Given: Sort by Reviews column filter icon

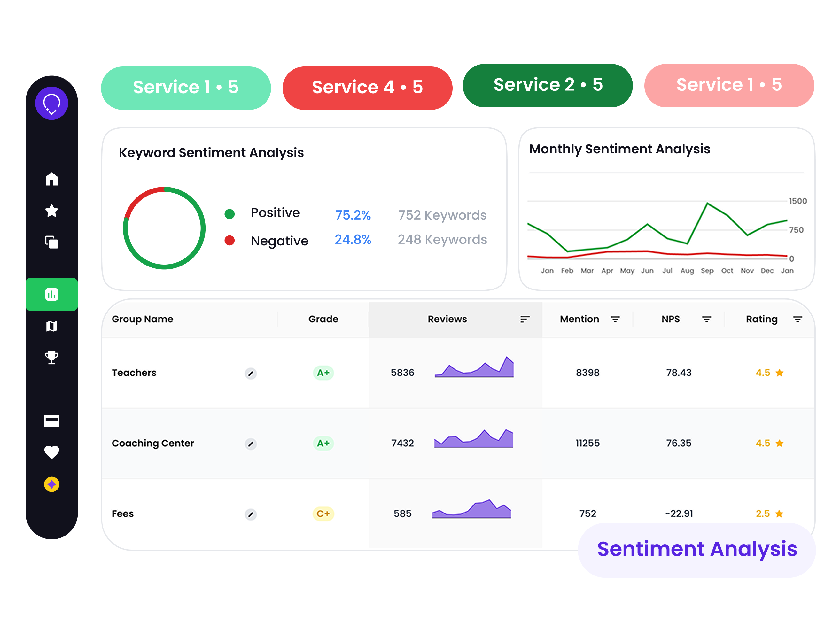Looking at the screenshot, I should [x=525, y=319].
